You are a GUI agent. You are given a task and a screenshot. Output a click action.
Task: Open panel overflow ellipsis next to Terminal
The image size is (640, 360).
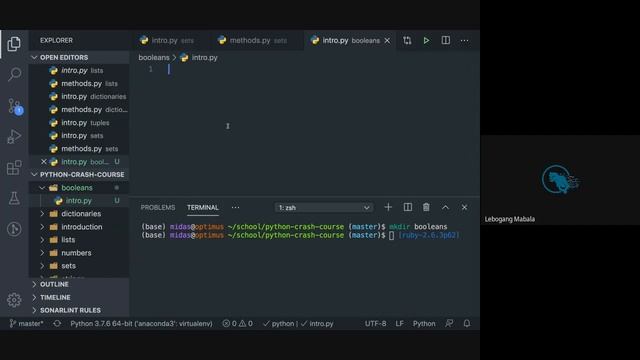[236, 207]
